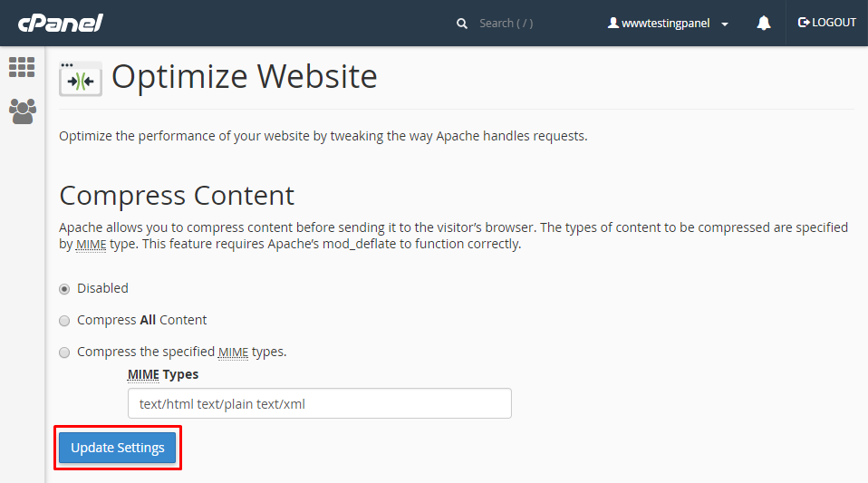Click the Compress Content heading
868x483 pixels.
click(177, 195)
